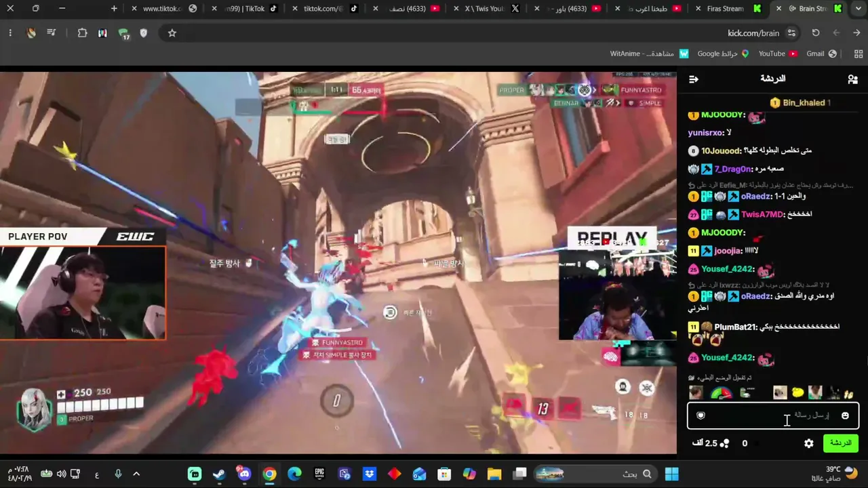Open the Google خرائط bookmark

coord(723,54)
